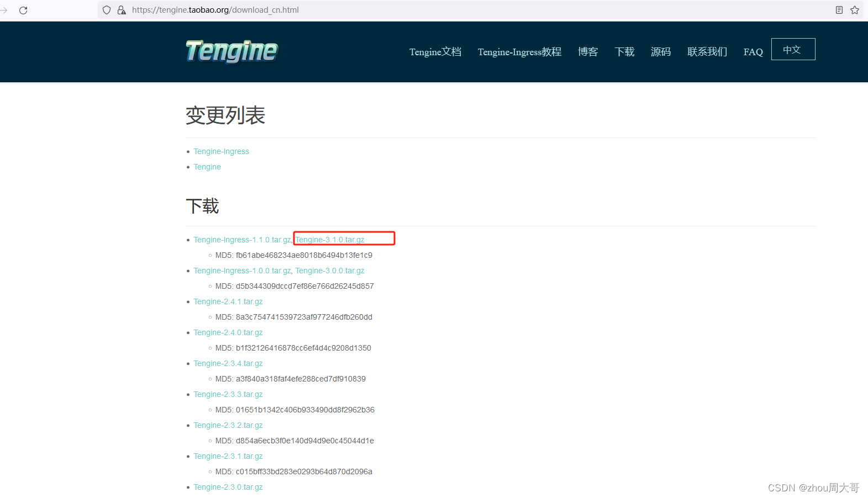The width and height of the screenshot is (868, 498).
Task: Open the FAQ navigation item
Action: (753, 52)
